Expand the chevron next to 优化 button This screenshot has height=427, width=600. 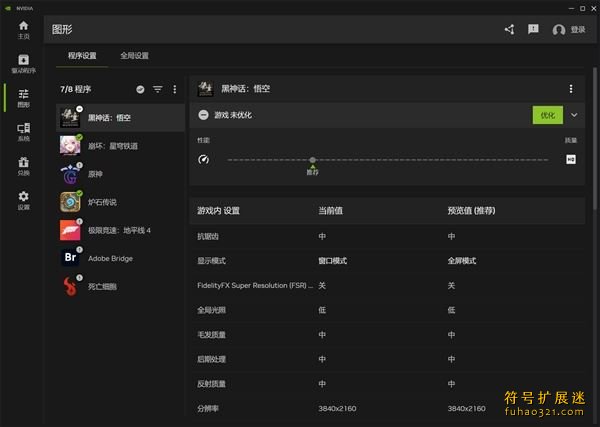tap(574, 115)
